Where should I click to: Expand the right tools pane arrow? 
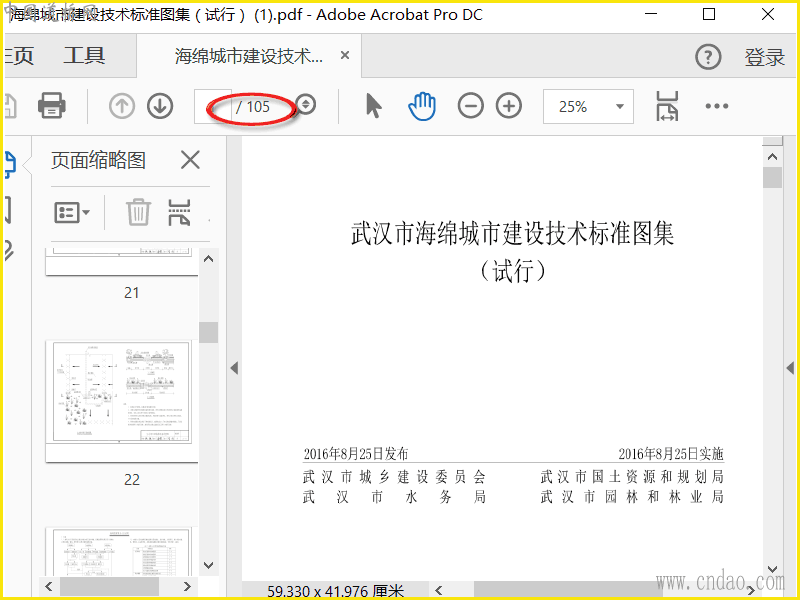790,368
